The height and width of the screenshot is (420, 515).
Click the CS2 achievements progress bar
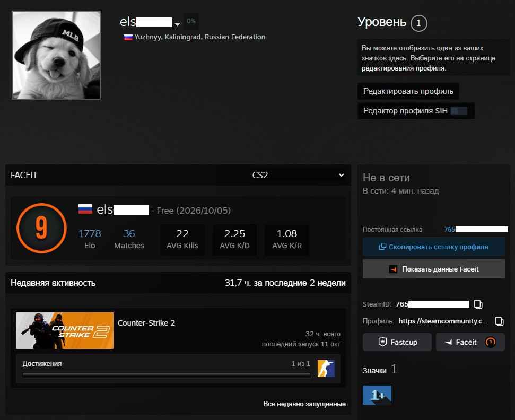click(167, 375)
